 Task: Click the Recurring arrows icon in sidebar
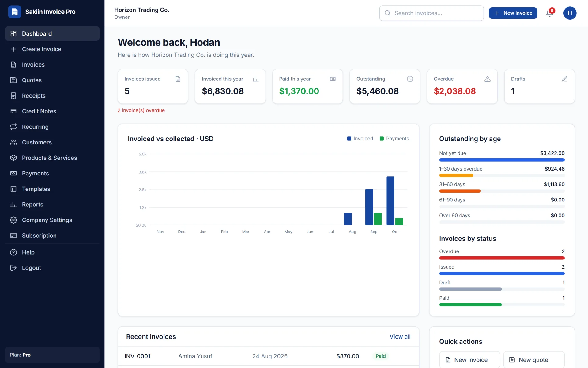[13, 127]
